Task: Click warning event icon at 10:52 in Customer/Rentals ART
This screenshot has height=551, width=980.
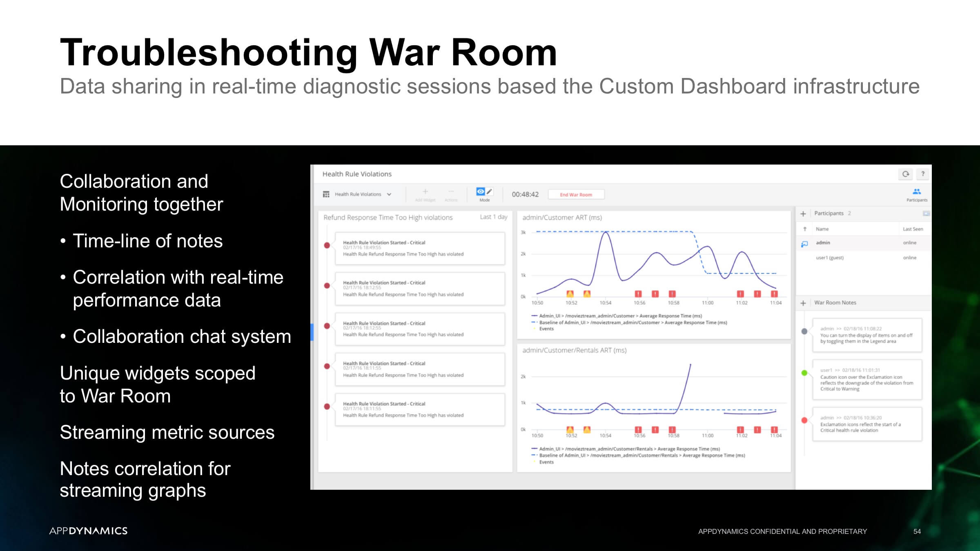Action: click(x=570, y=429)
